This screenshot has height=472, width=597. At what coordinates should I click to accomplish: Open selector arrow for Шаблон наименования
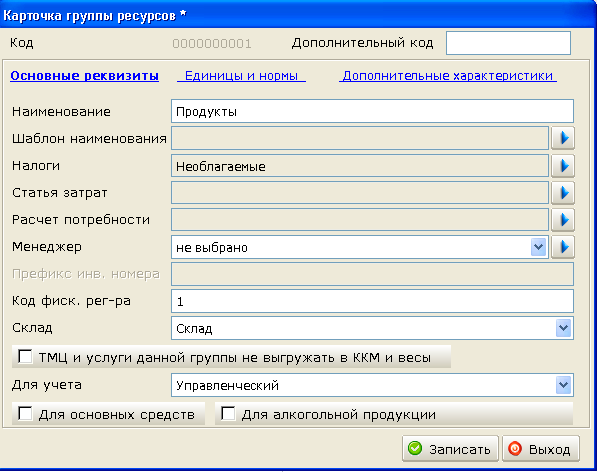pyautogui.click(x=563, y=138)
